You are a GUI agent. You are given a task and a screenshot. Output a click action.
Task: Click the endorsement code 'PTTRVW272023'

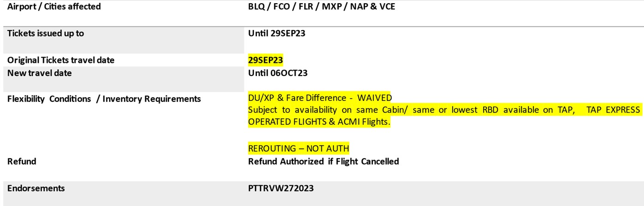[281, 188]
